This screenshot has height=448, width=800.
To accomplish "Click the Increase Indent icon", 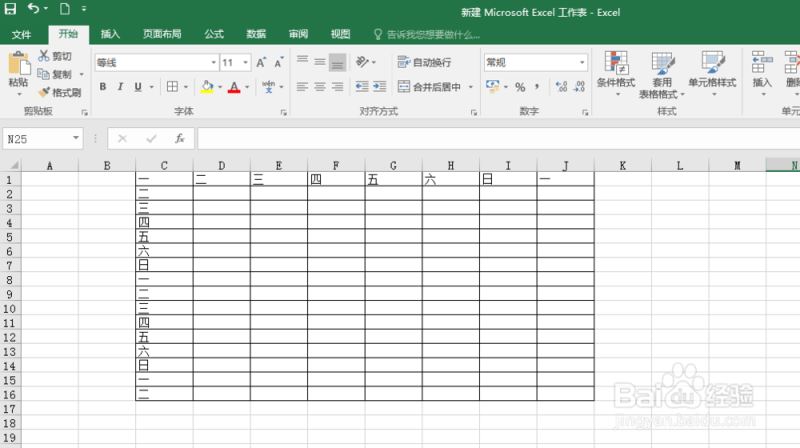I will click(x=380, y=87).
